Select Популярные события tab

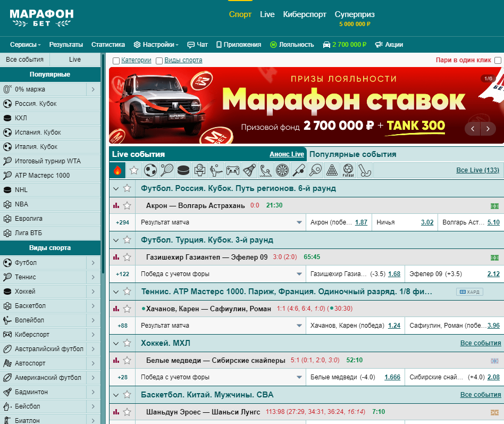(x=352, y=154)
